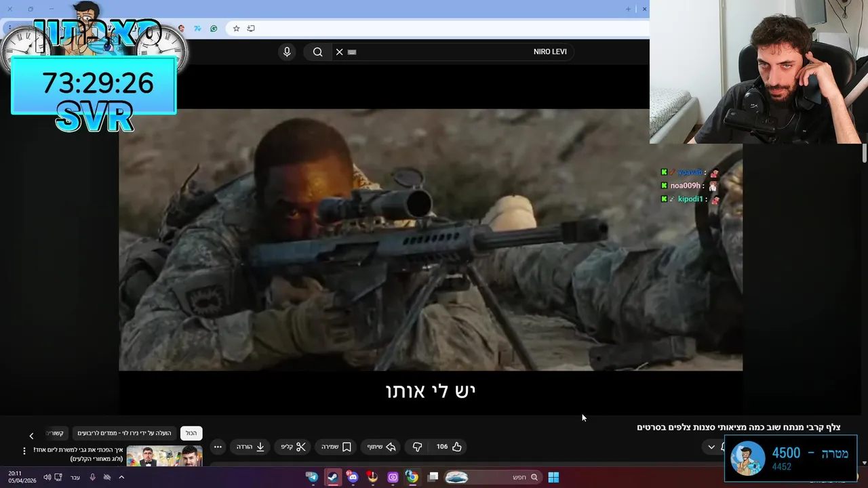Show hidden system tray icons
The height and width of the screenshot is (488, 868).
tap(121, 477)
